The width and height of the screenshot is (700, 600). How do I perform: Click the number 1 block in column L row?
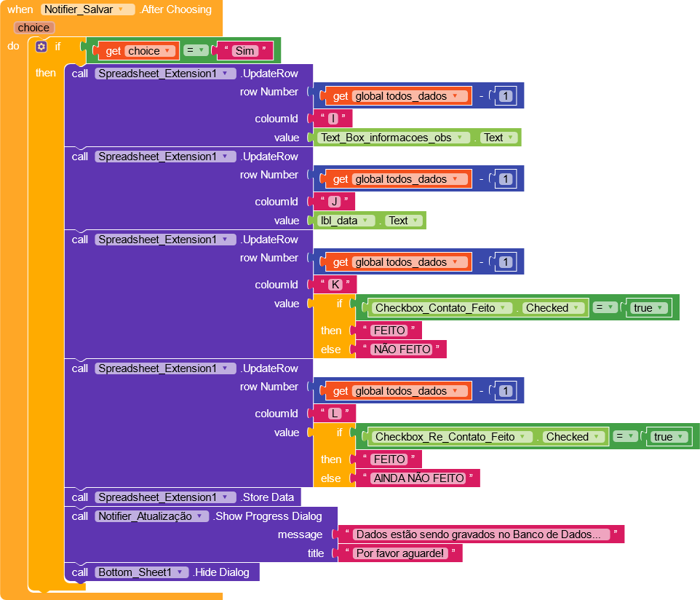pos(506,391)
